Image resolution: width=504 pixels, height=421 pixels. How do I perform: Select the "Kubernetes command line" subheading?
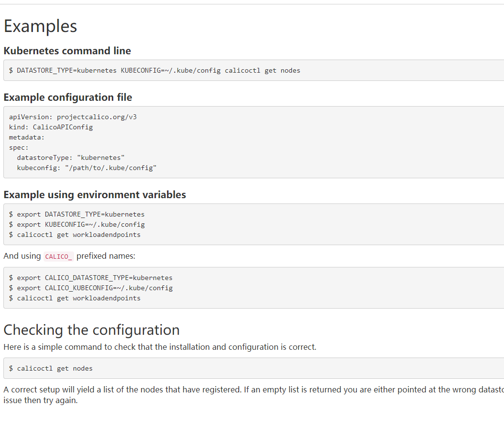[67, 51]
